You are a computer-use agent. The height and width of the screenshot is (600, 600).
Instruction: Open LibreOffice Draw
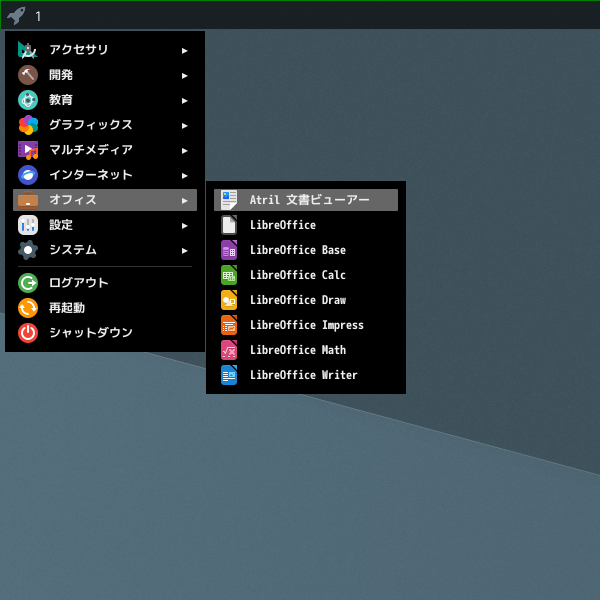(x=306, y=300)
